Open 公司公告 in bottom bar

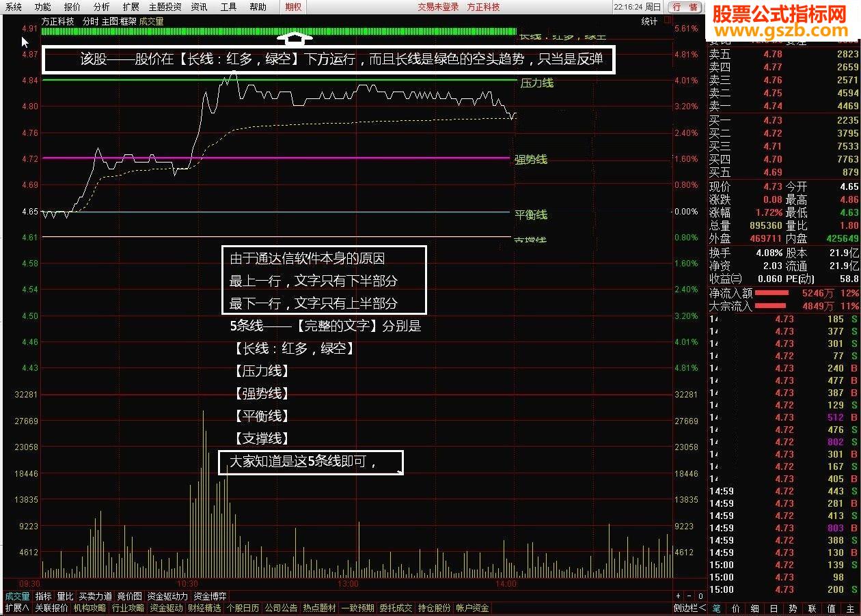282,608
